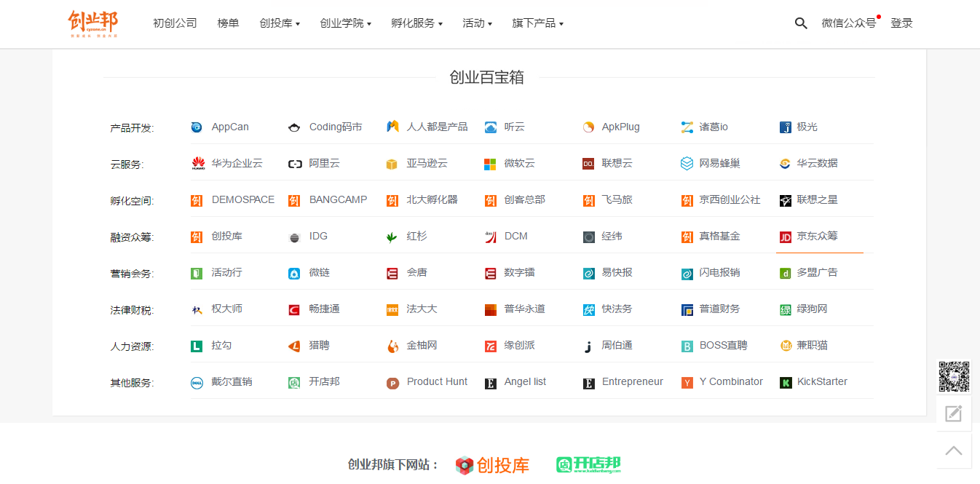Open the 金柚网 link
Viewport: 980px width, 484px height.
pos(422,345)
